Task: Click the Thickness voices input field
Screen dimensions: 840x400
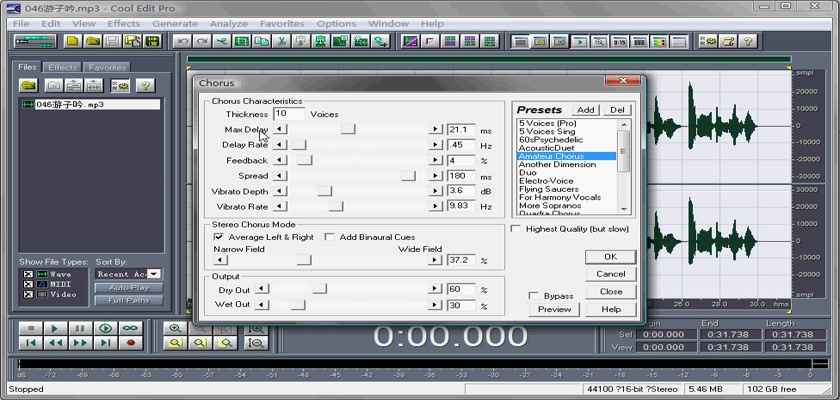Action: tap(289, 114)
